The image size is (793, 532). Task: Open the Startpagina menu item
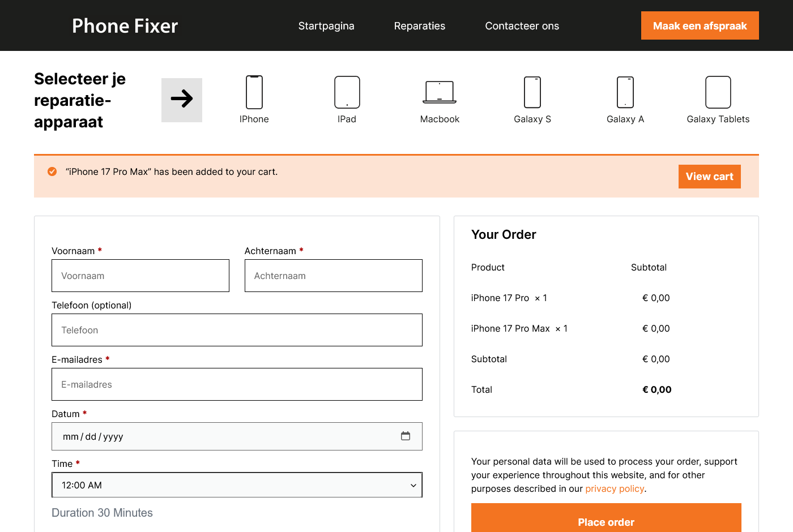click(x=326, y=26)
